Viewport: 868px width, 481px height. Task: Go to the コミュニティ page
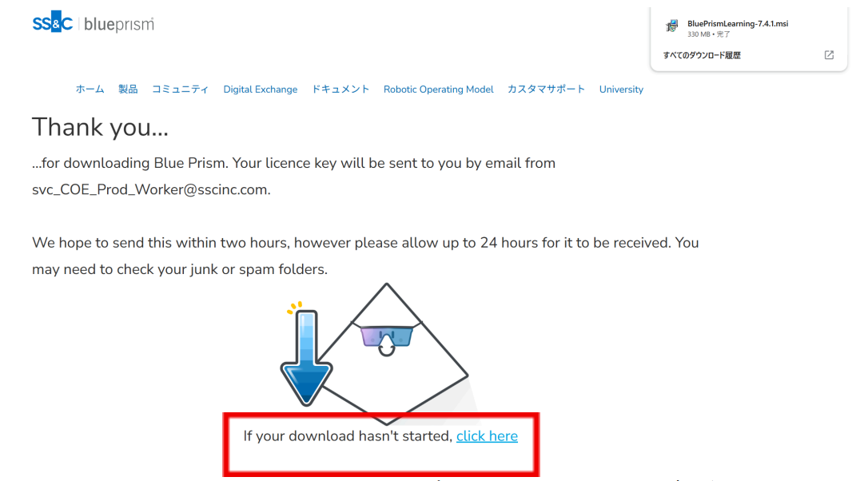coord(181,89)
